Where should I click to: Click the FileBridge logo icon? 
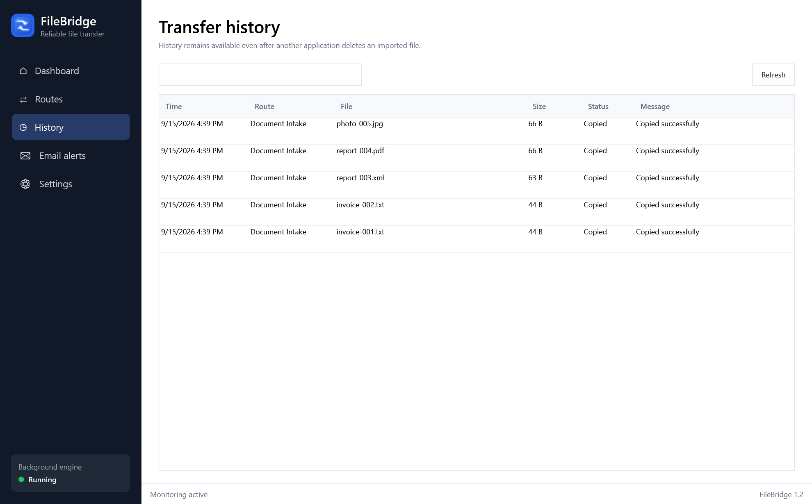[x=23, y=25]
